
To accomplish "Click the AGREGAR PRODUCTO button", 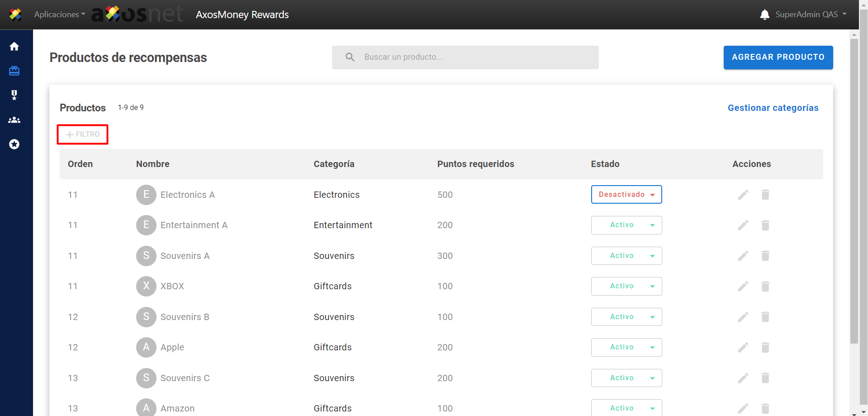I will tap(778, 57).
